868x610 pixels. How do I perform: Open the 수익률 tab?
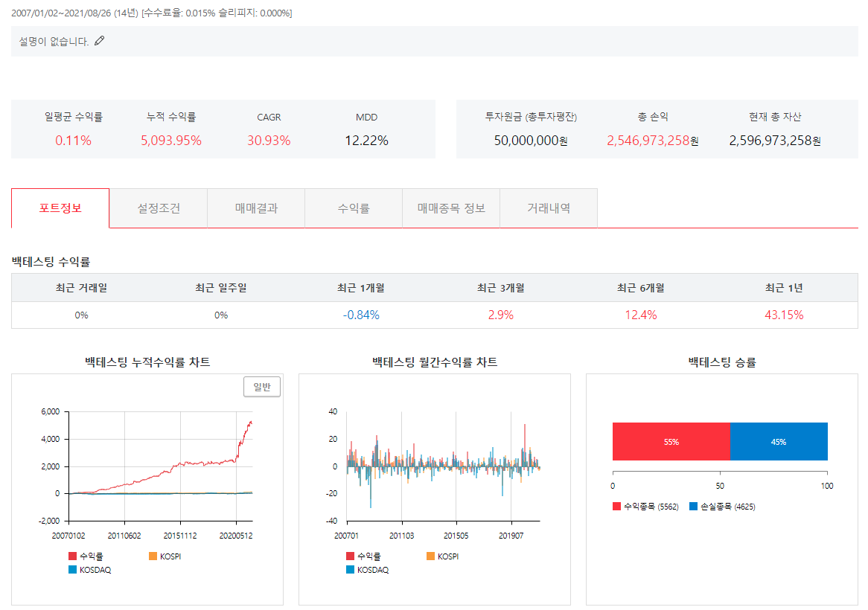(354, 208)
